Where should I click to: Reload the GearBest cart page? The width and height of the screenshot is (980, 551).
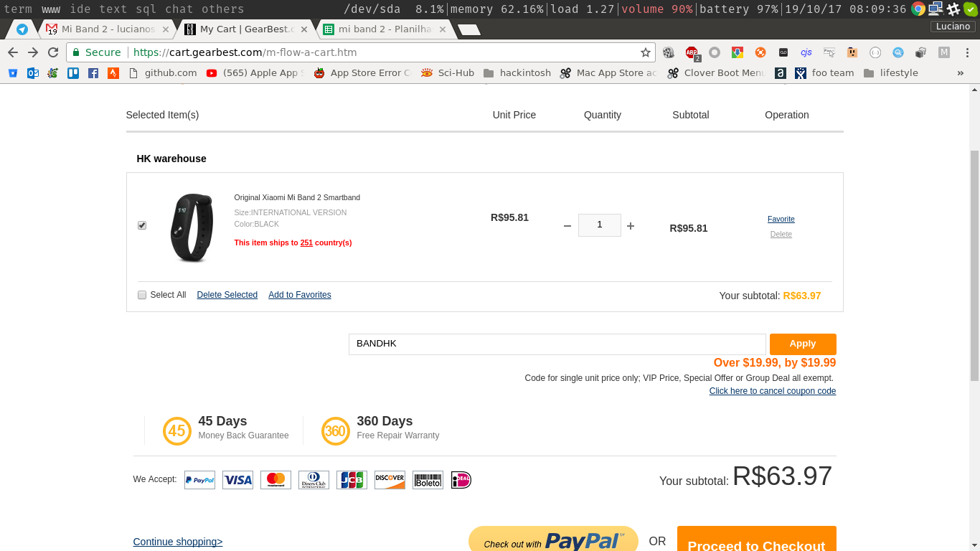53,52
